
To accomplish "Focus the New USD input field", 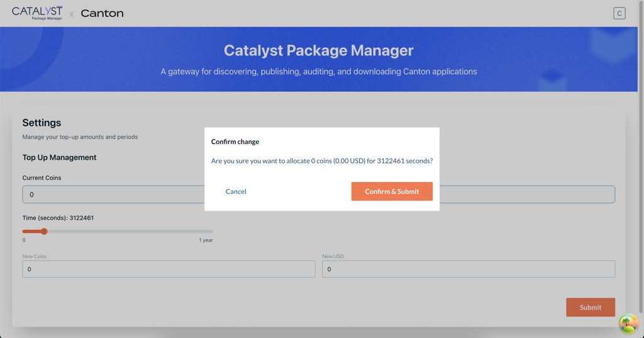I will (468, 269).
